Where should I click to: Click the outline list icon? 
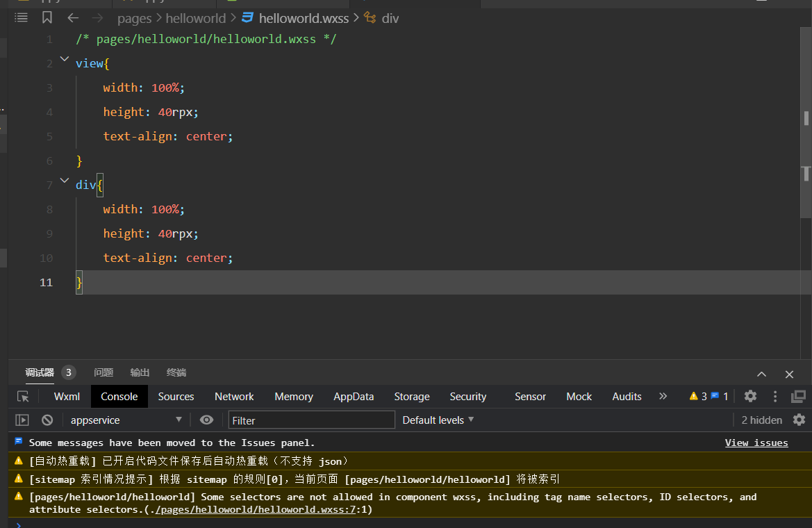pos(22,18)
